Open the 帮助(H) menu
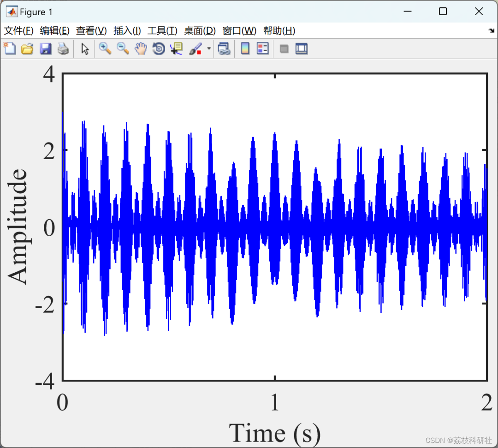The image size is (498, 448). pos(279,30)
